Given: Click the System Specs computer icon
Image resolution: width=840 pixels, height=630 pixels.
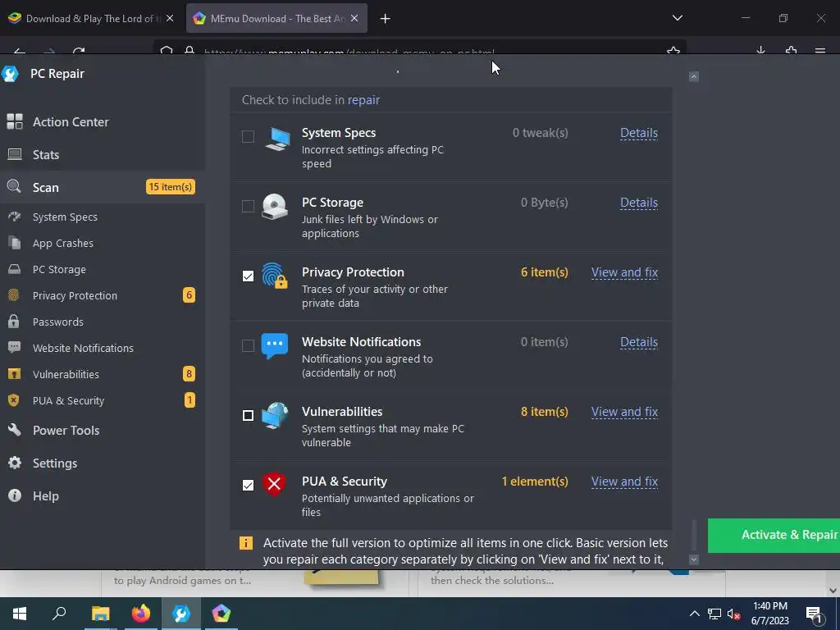Looking at the screenshot, I should pyautogui.click(x=277, y=139).
